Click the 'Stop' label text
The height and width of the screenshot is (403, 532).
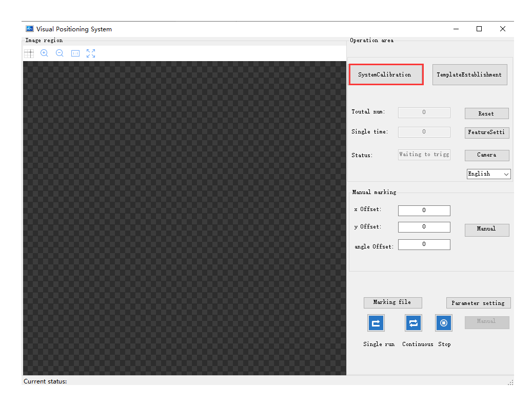click(444, 344)
